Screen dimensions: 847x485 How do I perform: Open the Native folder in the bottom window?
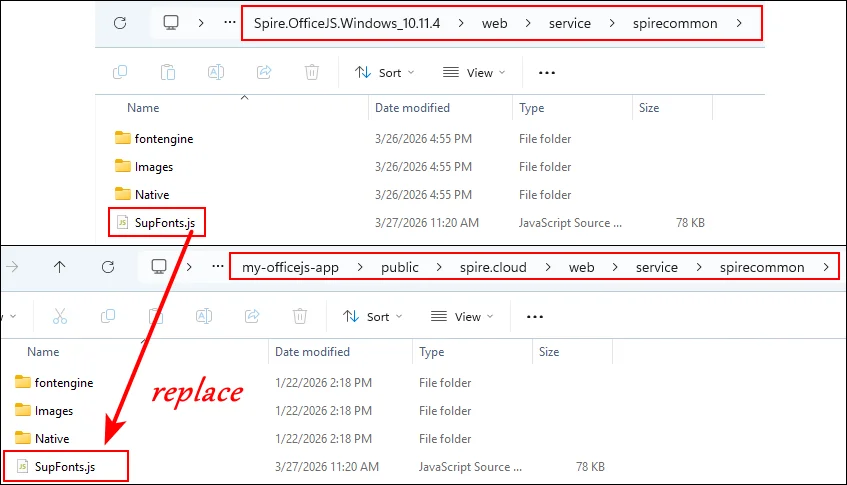[52, 438]
